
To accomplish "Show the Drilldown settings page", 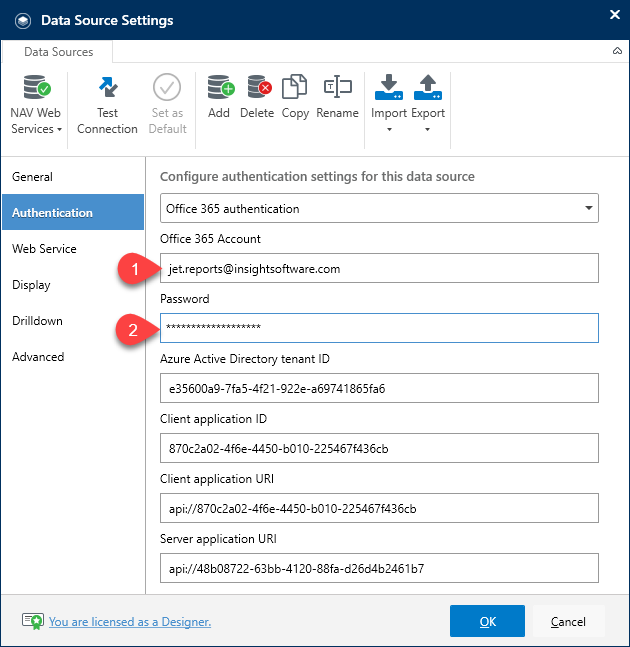I will click(73, 321).
